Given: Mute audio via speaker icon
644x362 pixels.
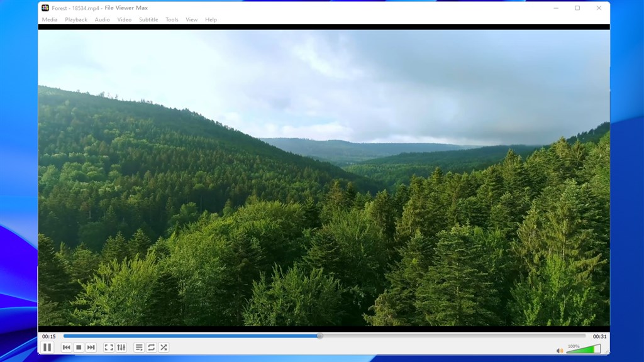Looking at the screenshot, I should tap(559, 351).
